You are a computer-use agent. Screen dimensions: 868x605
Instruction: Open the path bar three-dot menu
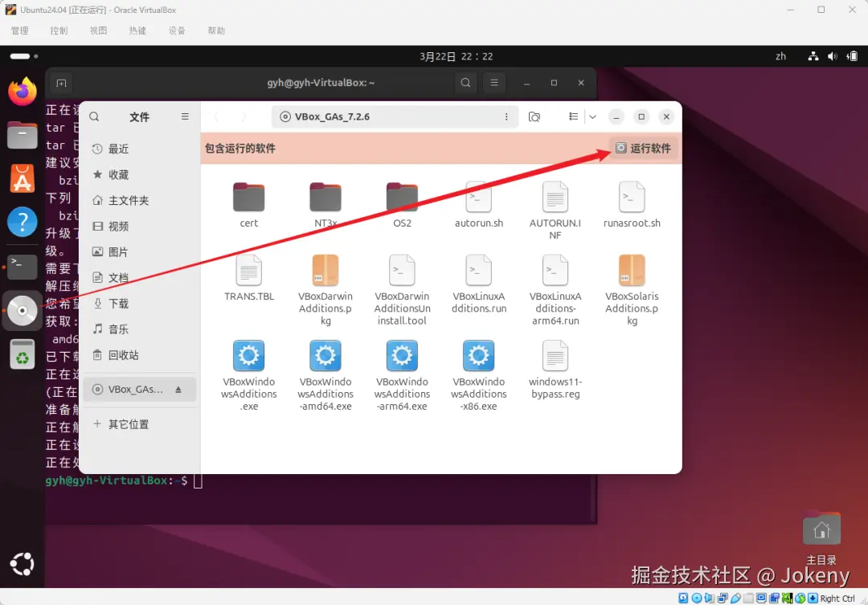click(x=506, y=117)
